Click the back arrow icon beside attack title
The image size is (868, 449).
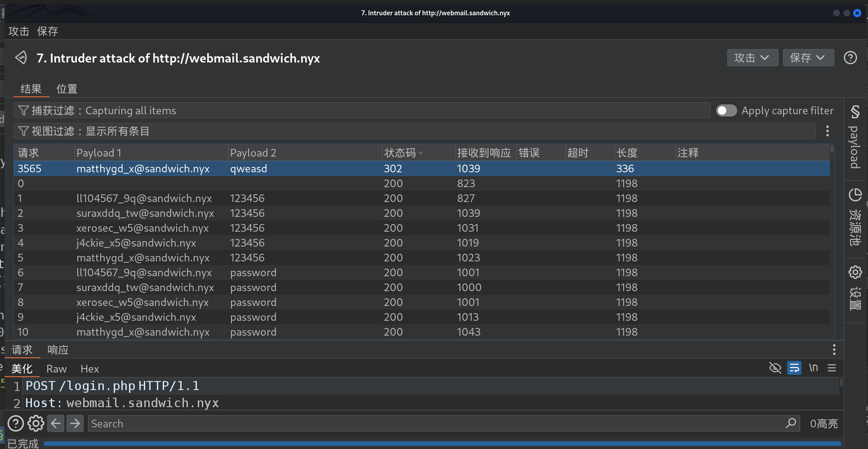coord(21,58)
